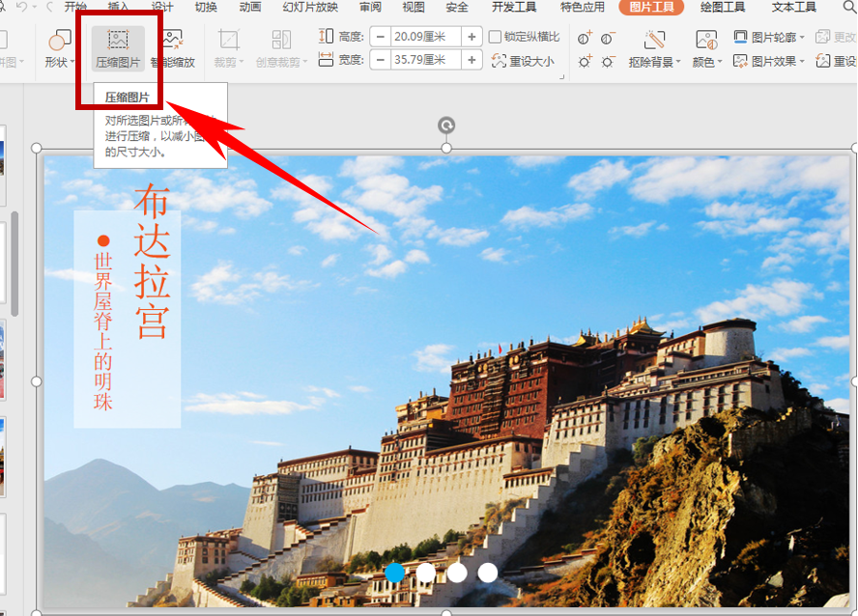This screenshot has width=858, height=616.
Task: Select the blue carousel dot on slide
Action: (x=394, y=573)
